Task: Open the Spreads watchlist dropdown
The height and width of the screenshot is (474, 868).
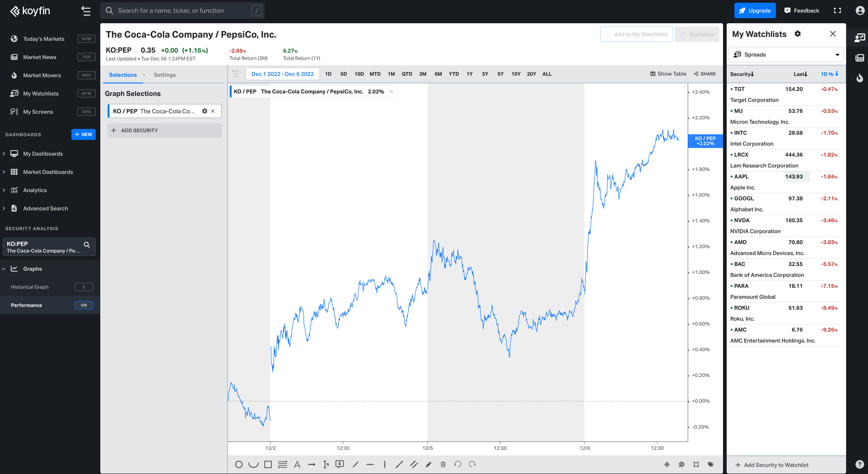Action: [786, 54]
